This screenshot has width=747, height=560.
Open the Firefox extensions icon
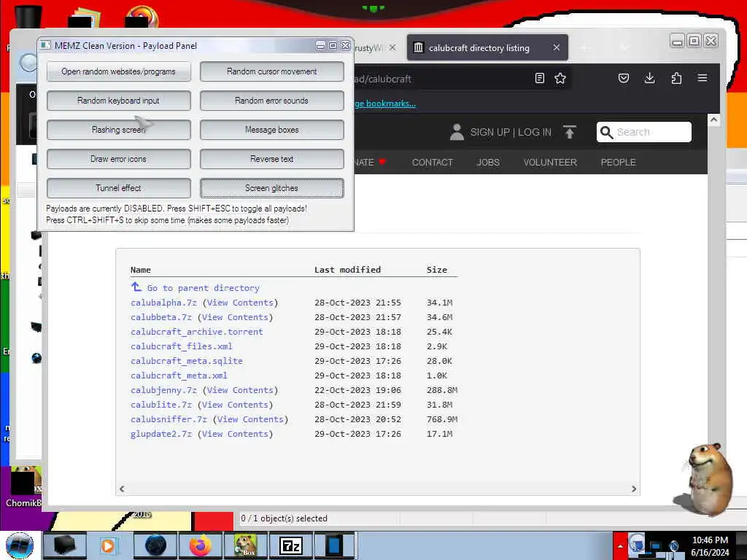(x=676, y=78)
